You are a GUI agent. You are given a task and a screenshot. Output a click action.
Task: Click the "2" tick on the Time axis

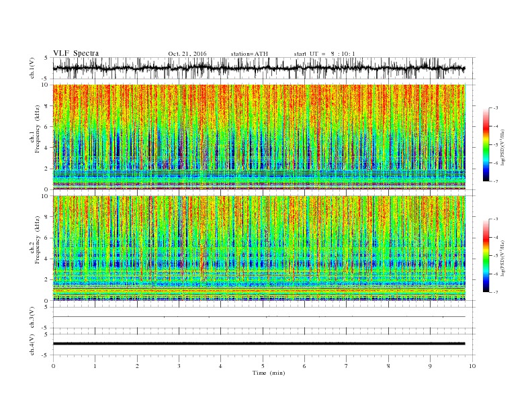tap(137, 366)
